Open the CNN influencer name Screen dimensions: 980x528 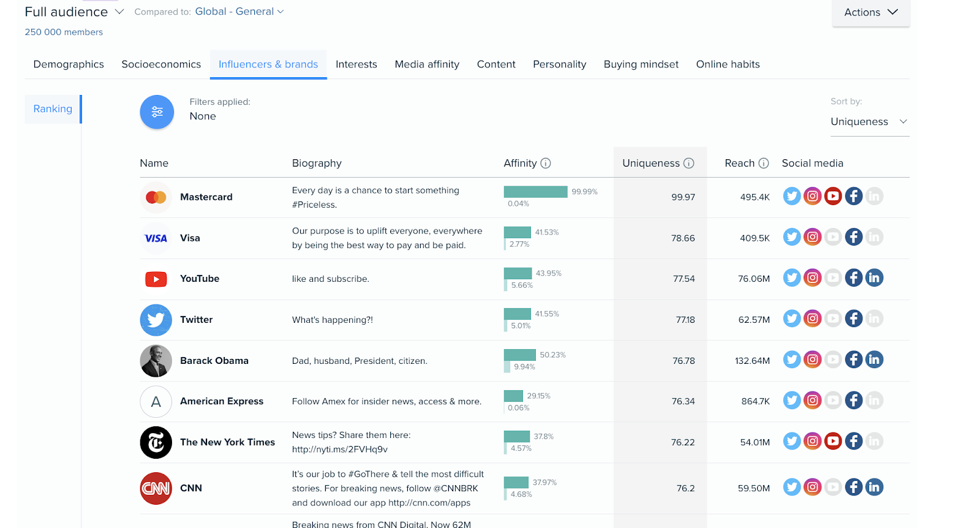[191, 488]
